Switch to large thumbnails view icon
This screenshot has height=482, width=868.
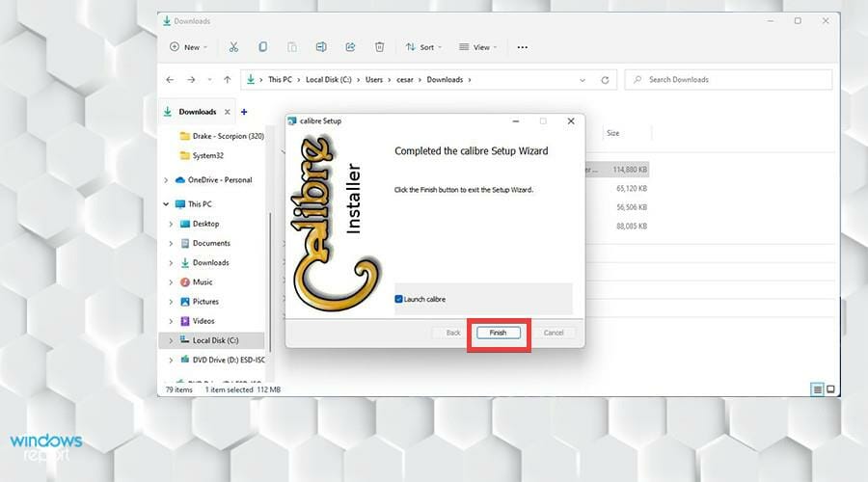830,389
